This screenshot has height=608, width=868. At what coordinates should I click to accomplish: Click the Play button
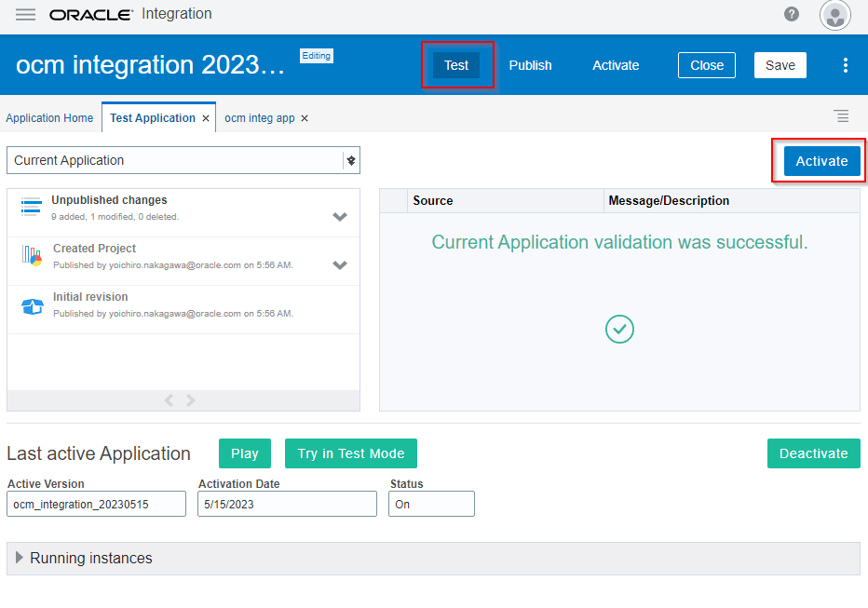(245, 453)
